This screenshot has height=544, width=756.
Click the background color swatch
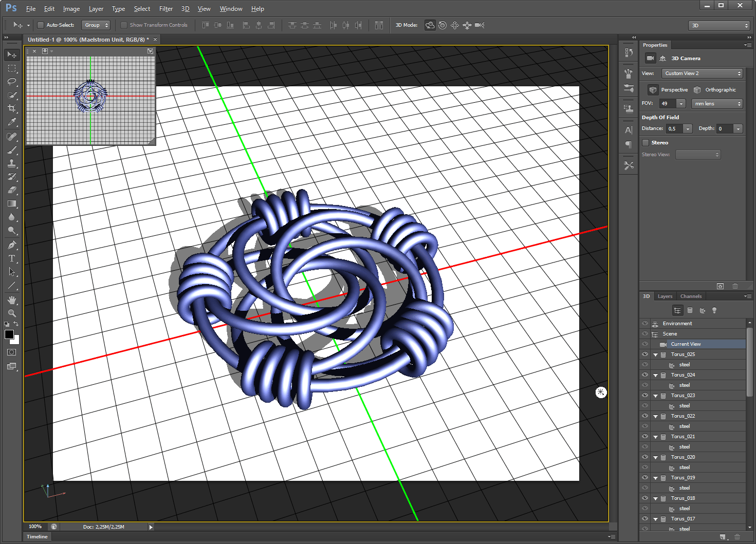click(x=16, y=341)
